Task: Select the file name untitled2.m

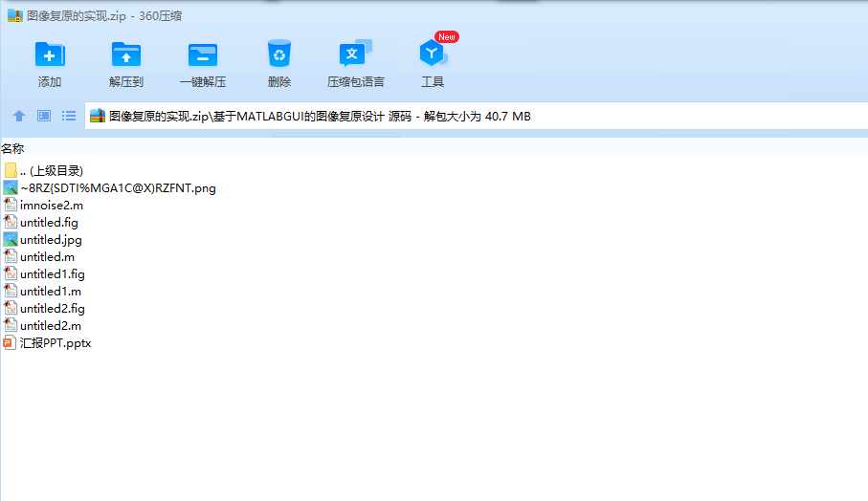Action: pos(51,325)
